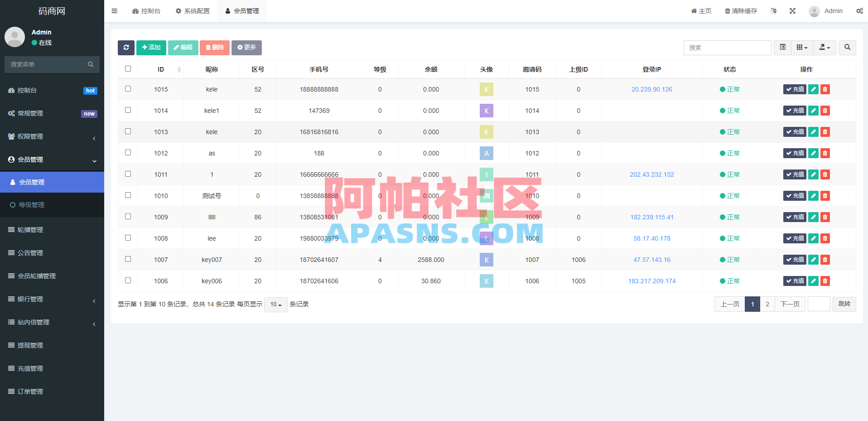The width and height of the screenshot is (868, 421).
Task: Open the export dropdown in table toolbar
Action: pyautogui.click(x=825, y=48)
